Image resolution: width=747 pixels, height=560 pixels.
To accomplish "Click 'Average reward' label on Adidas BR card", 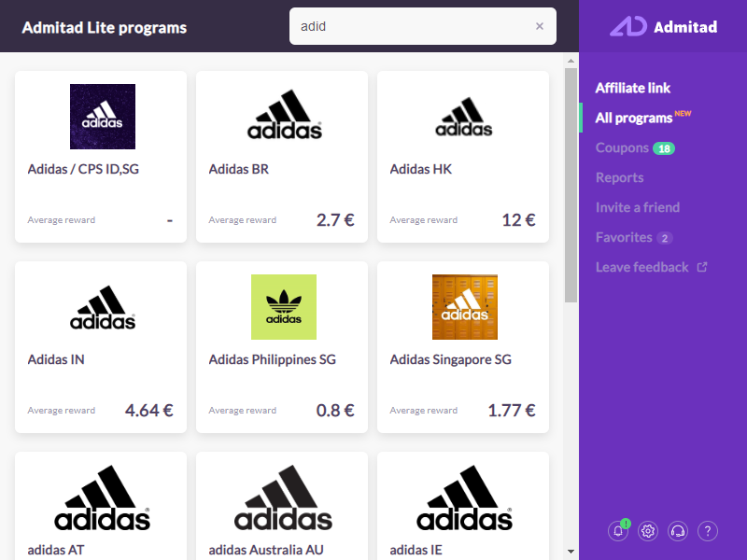I will (243, 220).
